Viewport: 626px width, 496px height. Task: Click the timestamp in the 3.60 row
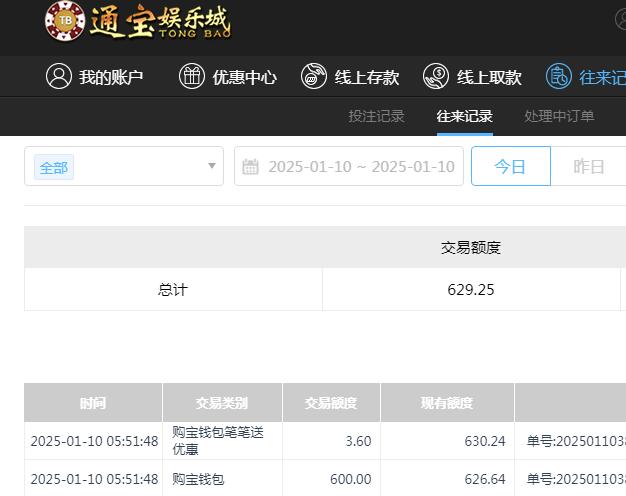[94, 441]
